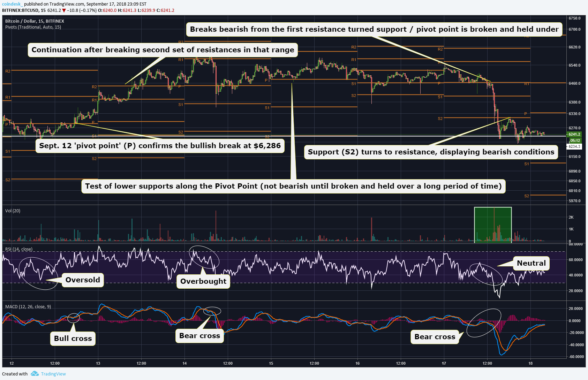
Task: Click the BITFINEX:BTCUSD, 15 symbol text
Action: point(24,10)
